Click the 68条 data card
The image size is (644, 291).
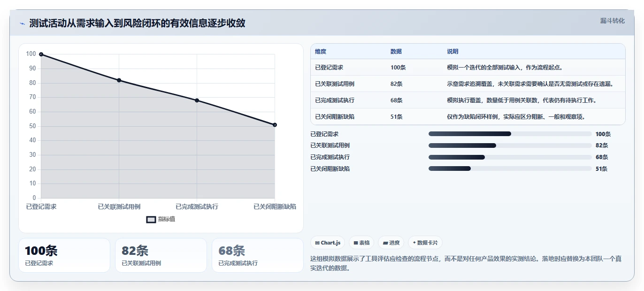pyautogui.click(x=258, y=255)
